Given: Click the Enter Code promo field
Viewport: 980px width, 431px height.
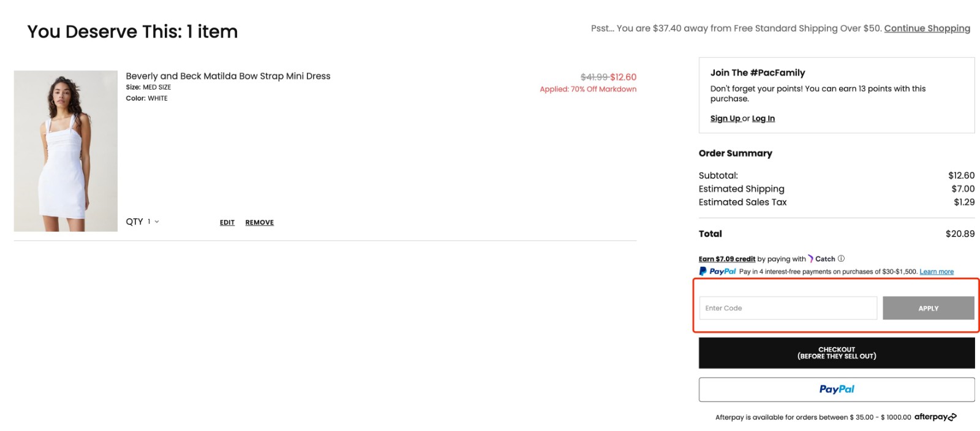Looking at the screenshot, I should click(788, 308).
